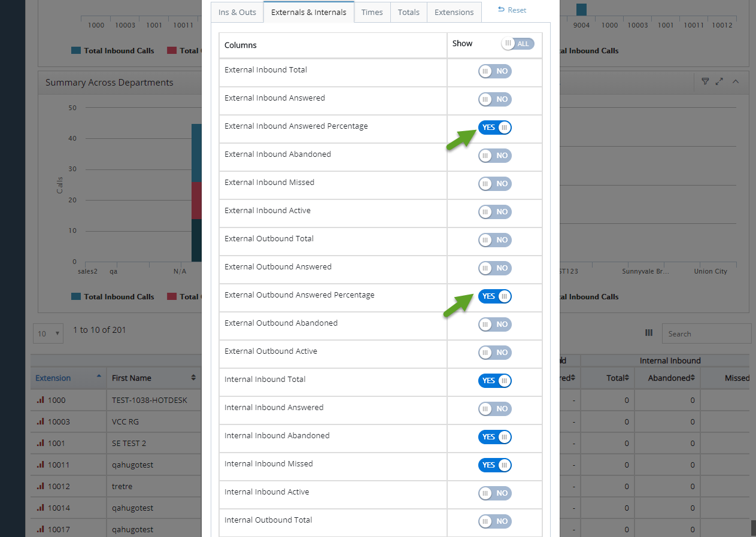Click the chart icon for extension 10003
Screen dimensions: 756x537
tap(40, 421)
